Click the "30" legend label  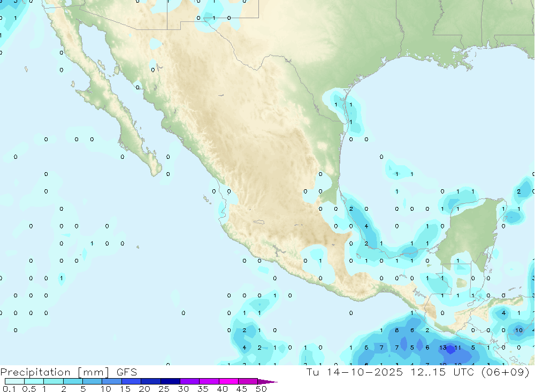click(183, 389)
